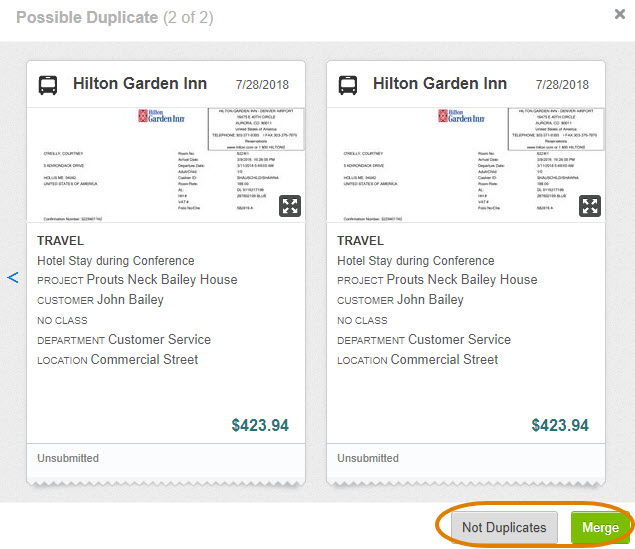Click Customer Service department on right card
Screen dimensions: 635x549
[x=460, y=339]
